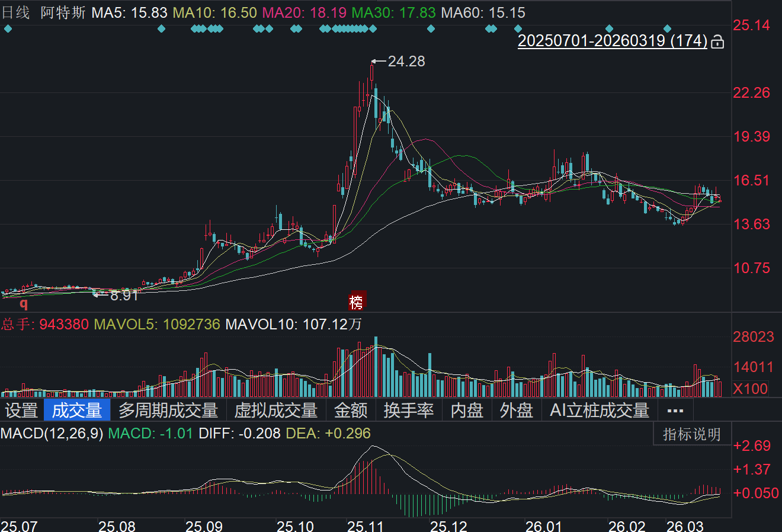Viewport: 782px width, 532px height.
Task: Open 指标说明 indicator explanation
Action: pyautogui.click(x=691, y=434)
